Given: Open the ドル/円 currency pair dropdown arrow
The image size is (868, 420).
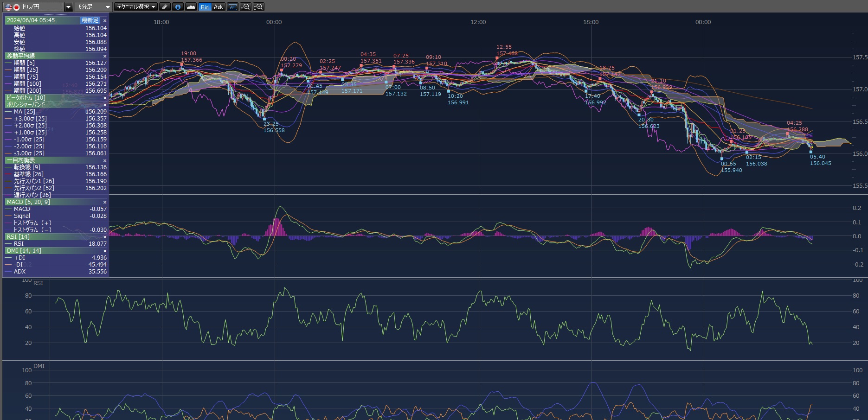Looking at the screenshot, I should point(68,7).
